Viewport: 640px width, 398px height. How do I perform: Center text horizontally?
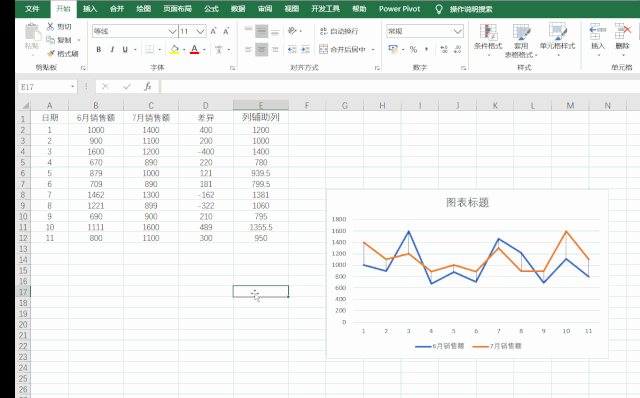click(x=261, y=49)
